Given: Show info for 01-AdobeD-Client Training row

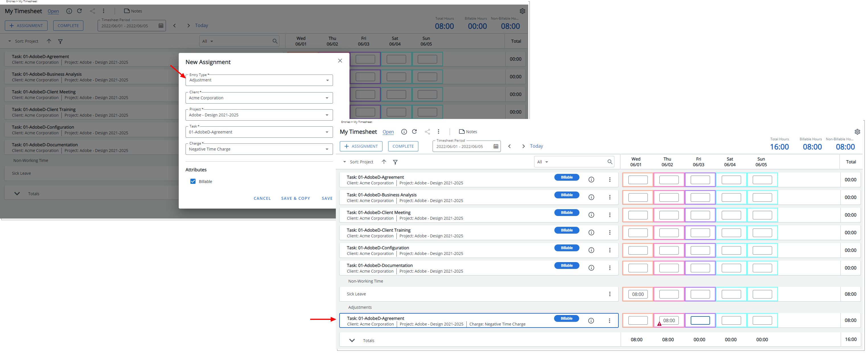Looking at the screenshot, I should [591, 233].
